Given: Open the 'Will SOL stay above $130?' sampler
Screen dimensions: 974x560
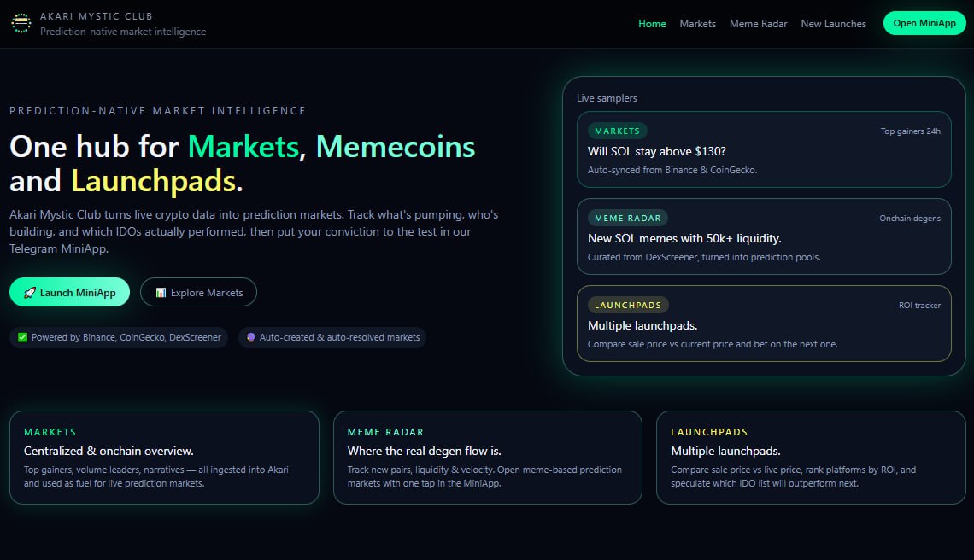Looking at the screenshot, I should point(763,151).
